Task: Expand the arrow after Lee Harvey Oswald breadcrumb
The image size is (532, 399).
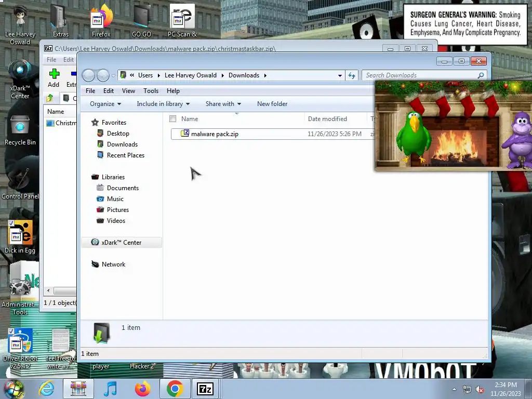Action: click(222, 75)
